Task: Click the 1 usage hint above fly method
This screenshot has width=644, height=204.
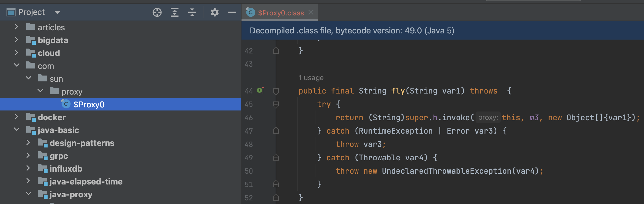Action: (x=311, y=78)
